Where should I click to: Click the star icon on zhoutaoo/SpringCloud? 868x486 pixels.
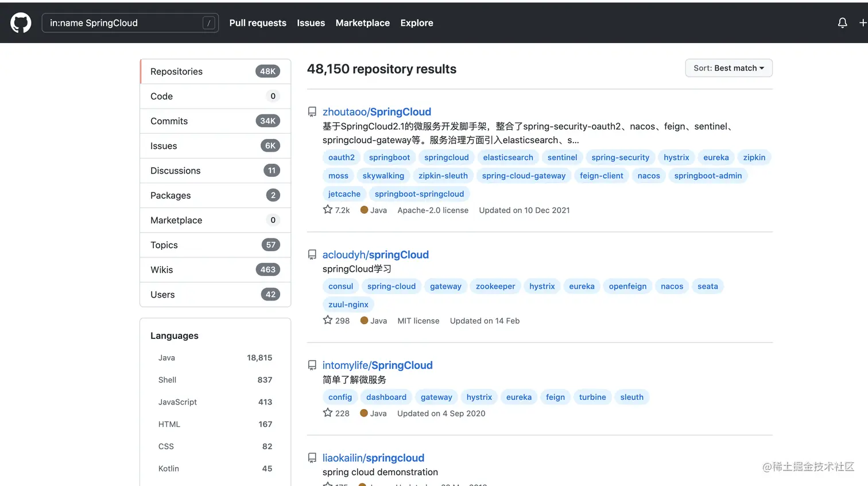pos(328,210)
